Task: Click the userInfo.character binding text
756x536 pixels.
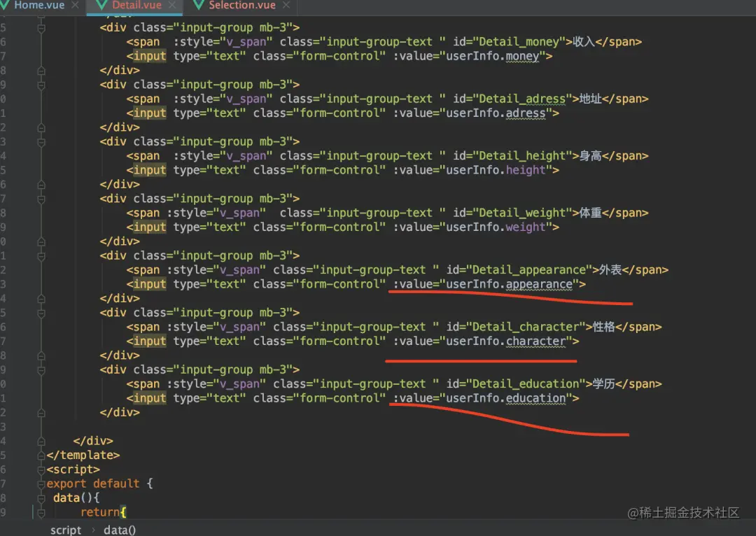Action: [x=505, y=341]
